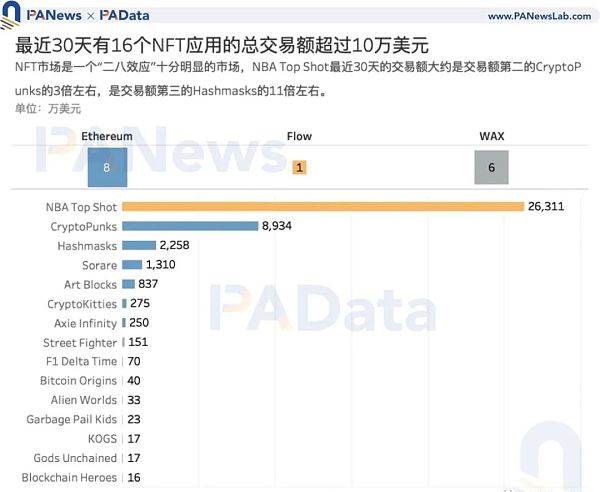Screen dimensions: 600x492
Task: Click the Ethereum column header
Action: tap(107, 136)
